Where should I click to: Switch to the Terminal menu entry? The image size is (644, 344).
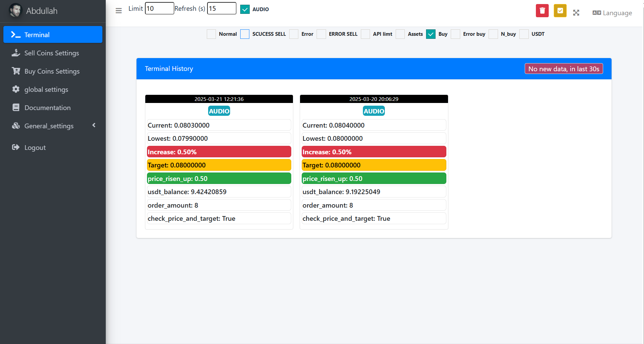tap(37, 34)
